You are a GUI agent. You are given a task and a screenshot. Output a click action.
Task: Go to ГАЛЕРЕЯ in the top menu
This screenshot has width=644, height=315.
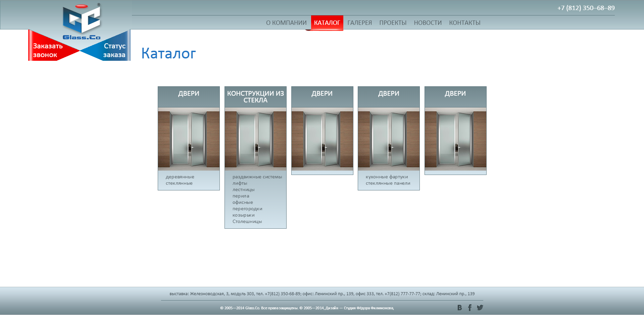(x=359, y=23)
